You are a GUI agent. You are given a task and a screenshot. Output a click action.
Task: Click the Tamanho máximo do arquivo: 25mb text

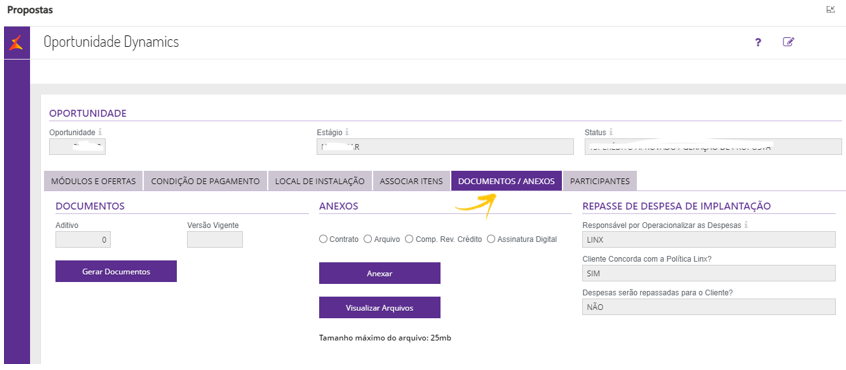click(384, 339)
